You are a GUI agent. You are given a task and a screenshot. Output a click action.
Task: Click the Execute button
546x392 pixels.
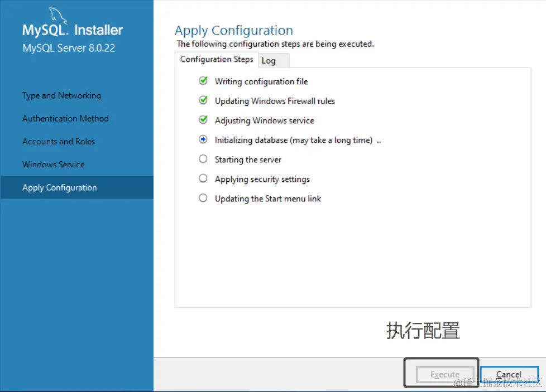point(445,375)
